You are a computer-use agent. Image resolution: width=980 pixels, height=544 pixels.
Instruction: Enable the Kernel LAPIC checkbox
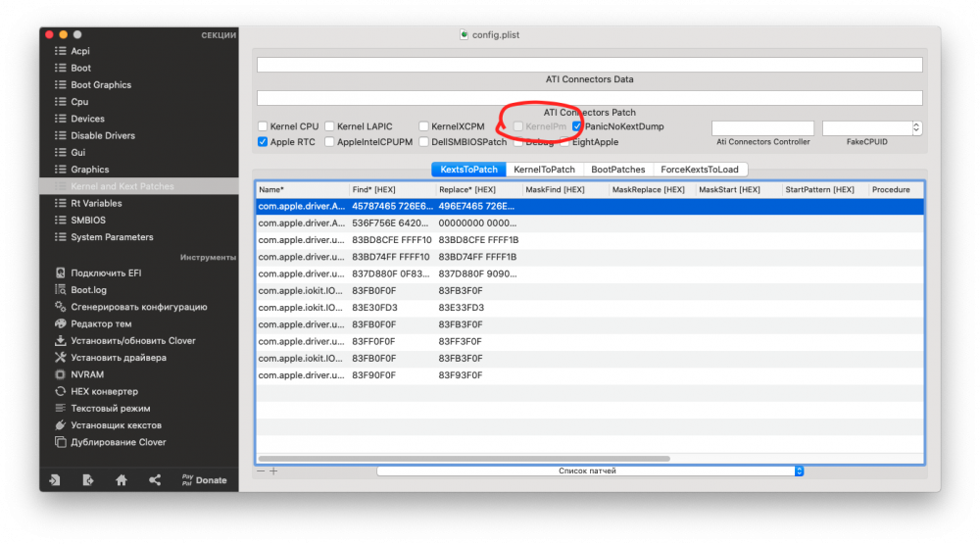pyautogui.click(x=329, y=126)
